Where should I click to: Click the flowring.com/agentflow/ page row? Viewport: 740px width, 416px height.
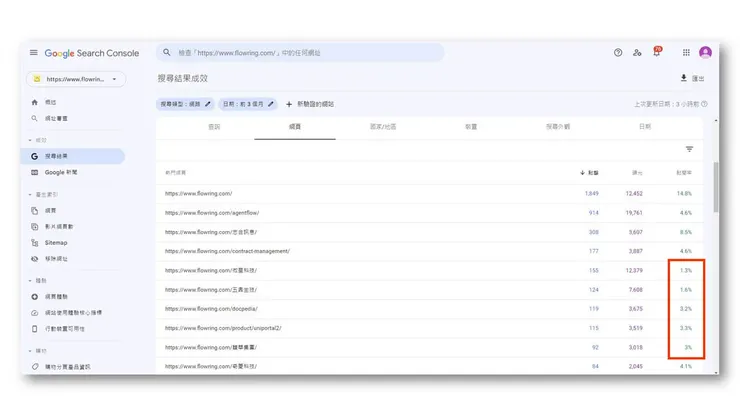click(x=429, y=213)
